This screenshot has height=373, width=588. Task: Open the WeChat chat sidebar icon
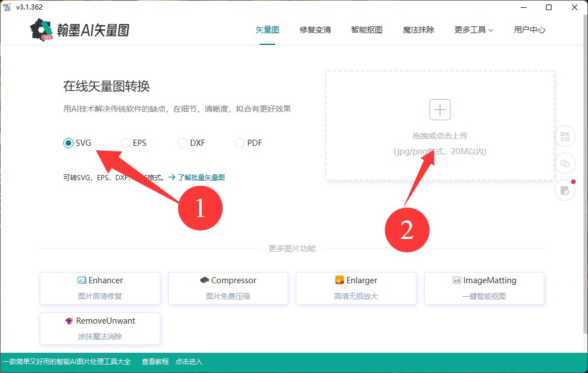coord(565,163)
